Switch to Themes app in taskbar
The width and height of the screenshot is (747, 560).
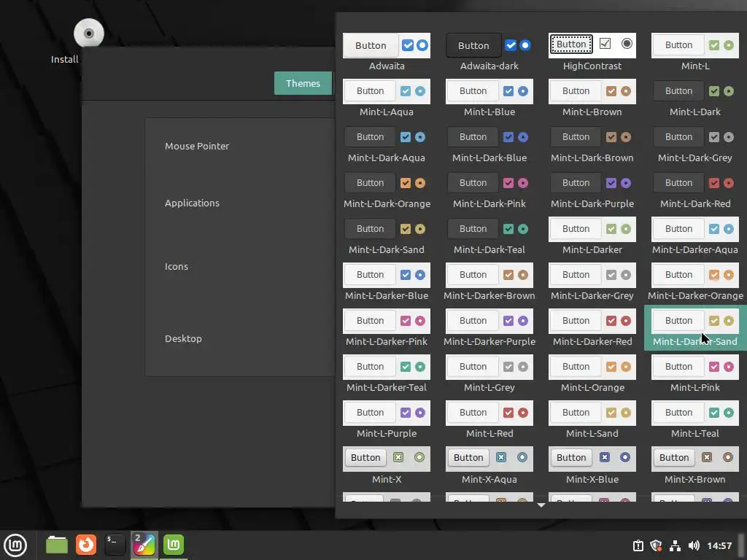tap(144, 545)
